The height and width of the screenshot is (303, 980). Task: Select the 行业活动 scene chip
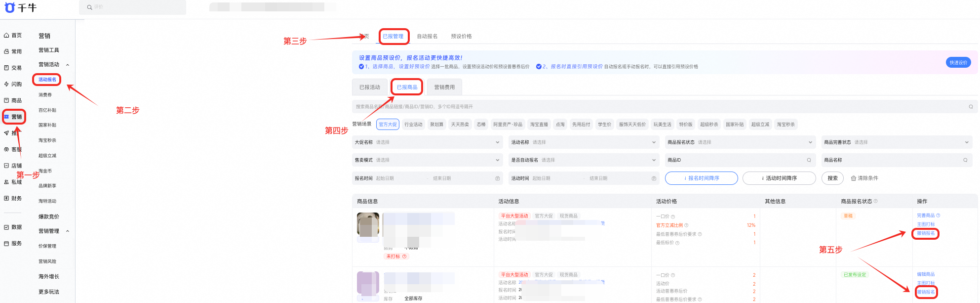pos(413,125)
